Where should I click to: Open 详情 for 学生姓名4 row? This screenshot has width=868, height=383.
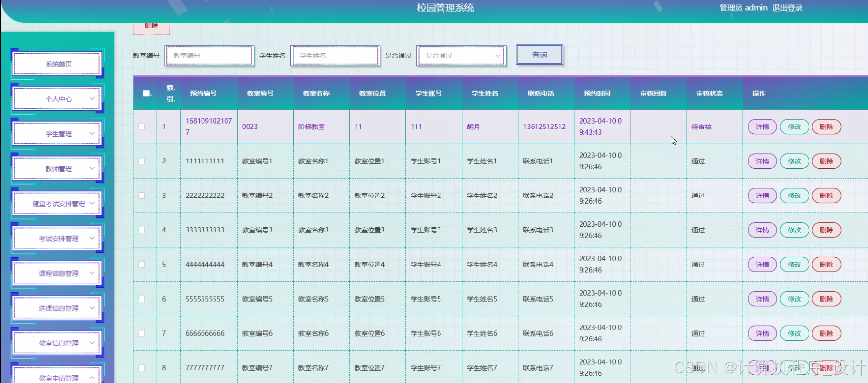coord(762,265)
